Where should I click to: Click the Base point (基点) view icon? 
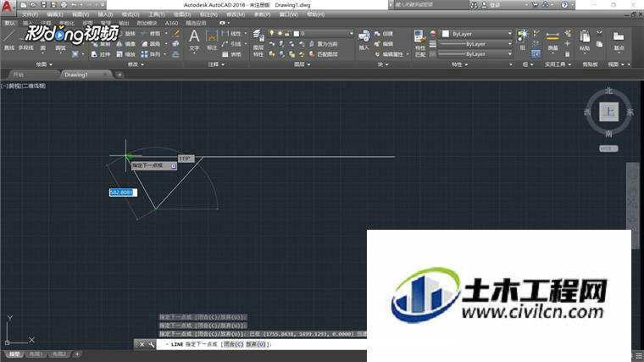coord(619,40)
